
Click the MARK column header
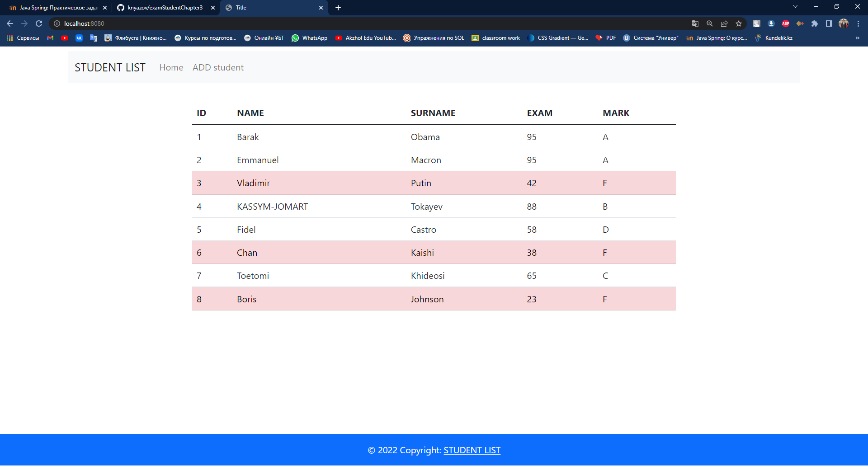pos(616,113)
